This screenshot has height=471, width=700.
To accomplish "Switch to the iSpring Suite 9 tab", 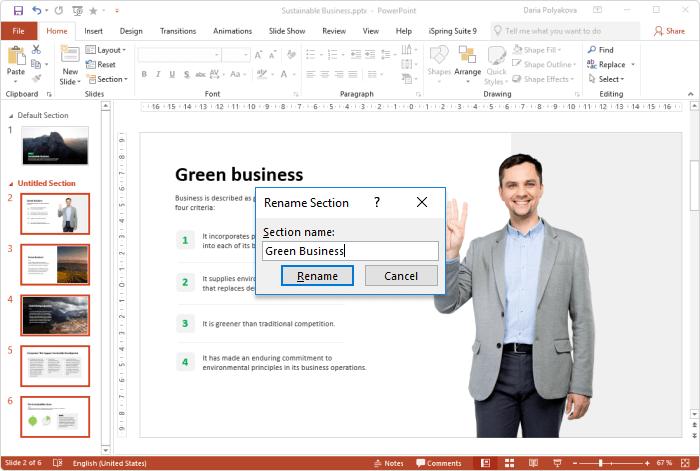I will click(452, 31).
